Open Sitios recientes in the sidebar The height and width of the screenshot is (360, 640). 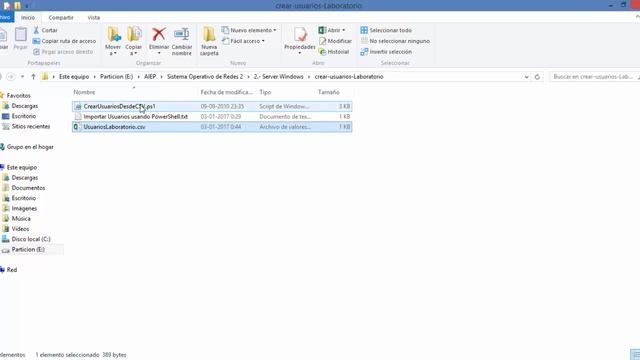31,127
